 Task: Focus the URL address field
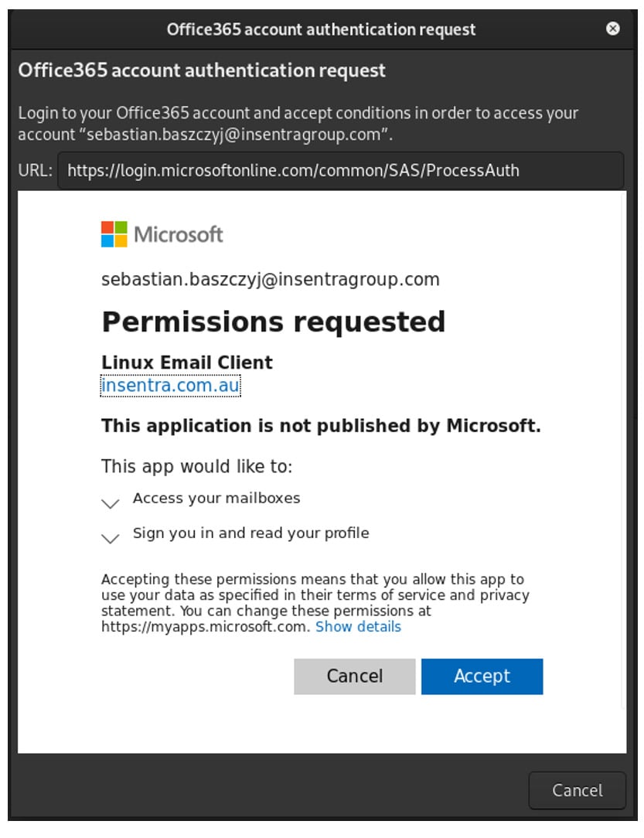340,170
